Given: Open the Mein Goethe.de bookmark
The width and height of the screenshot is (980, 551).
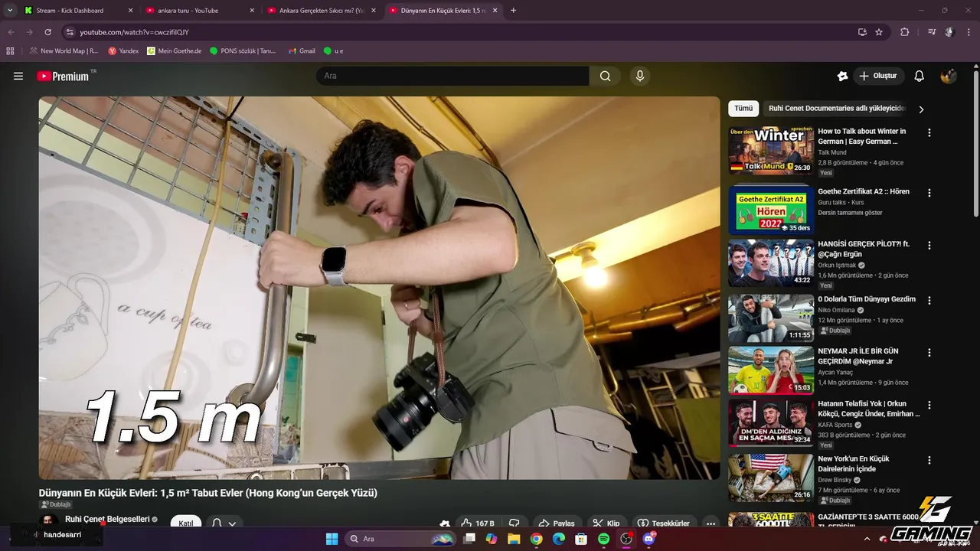Looking at the screenshot, I should coord(174,51).
